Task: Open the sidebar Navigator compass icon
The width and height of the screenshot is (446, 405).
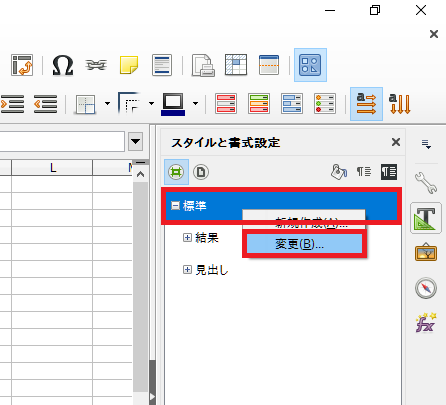Action: click(426, 288)
